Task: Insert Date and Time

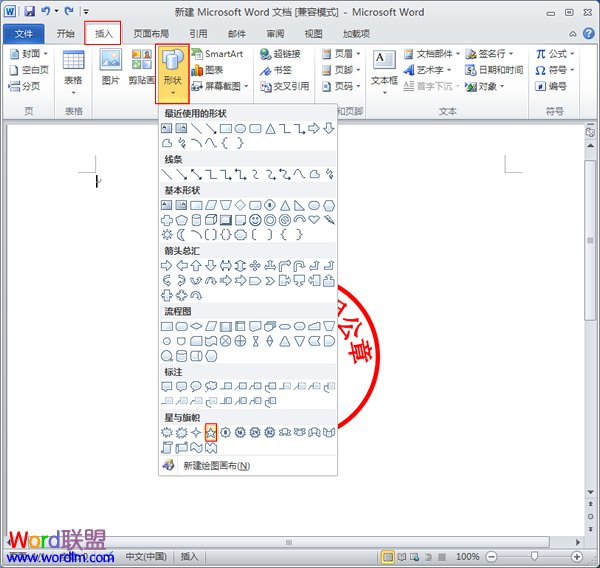Action: [494, 70]
